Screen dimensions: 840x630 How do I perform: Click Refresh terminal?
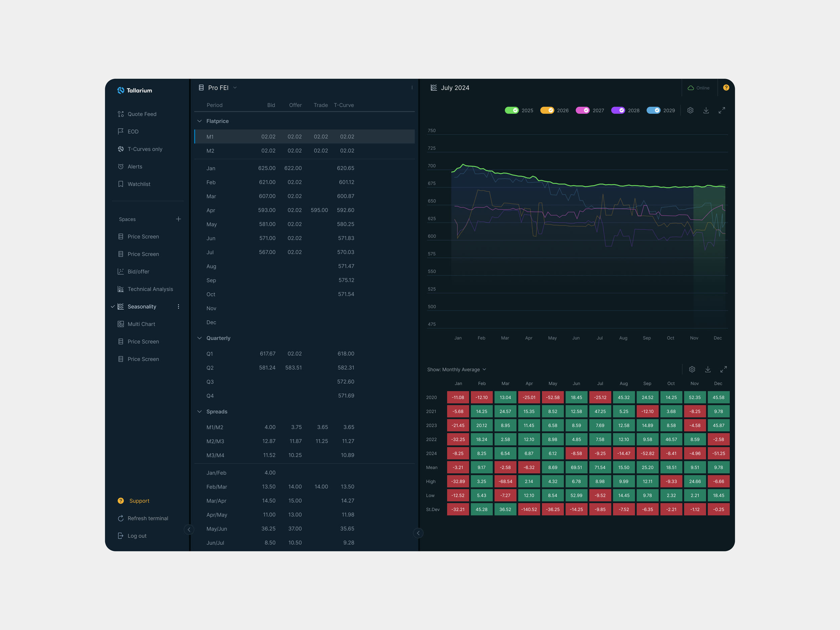[148, 518]
